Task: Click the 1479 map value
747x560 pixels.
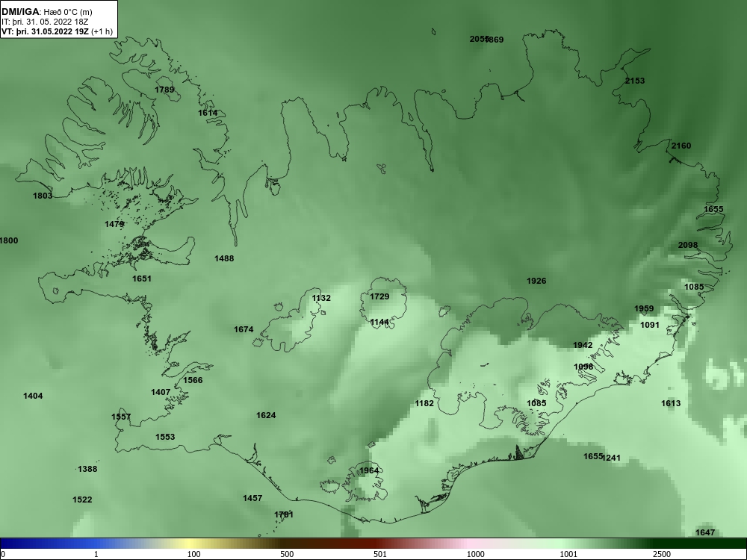Action: (114, 224)
